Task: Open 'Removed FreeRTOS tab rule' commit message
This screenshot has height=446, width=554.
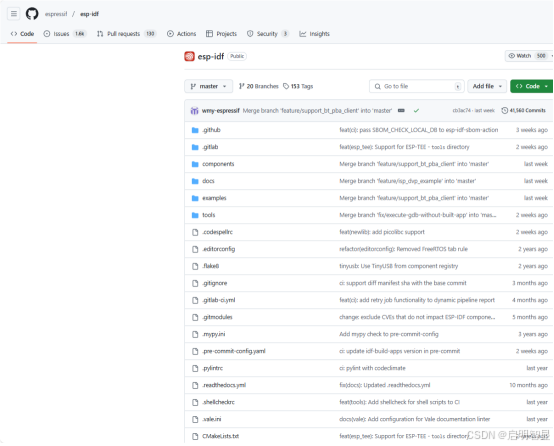Action: pos(403,249)
